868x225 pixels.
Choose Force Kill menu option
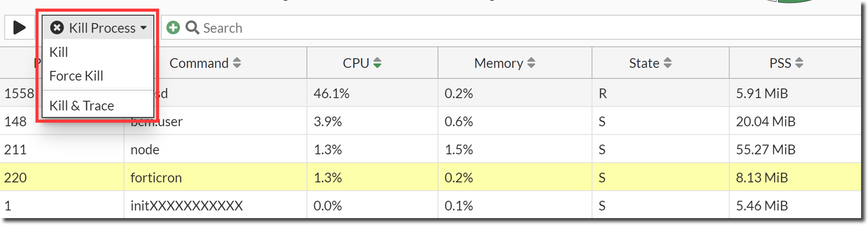(x=76, y=76)
